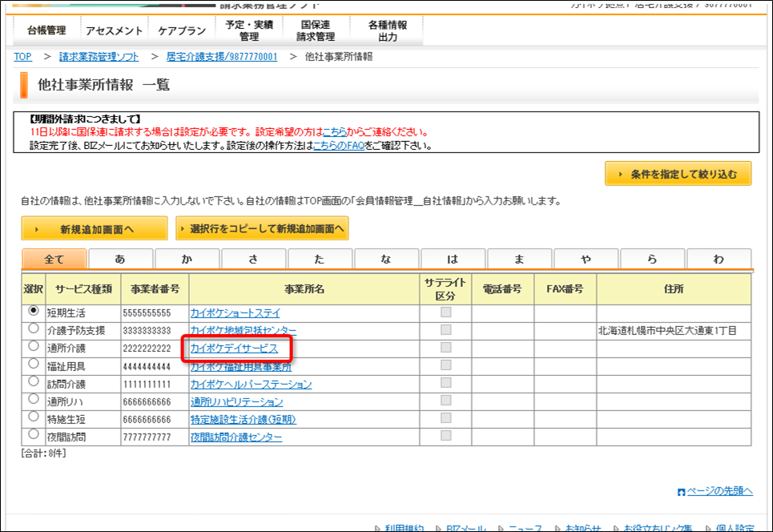The width and height of the screenshot is (773, 532).
Task: Open アセスメント menu
Action: coord(114,30)
